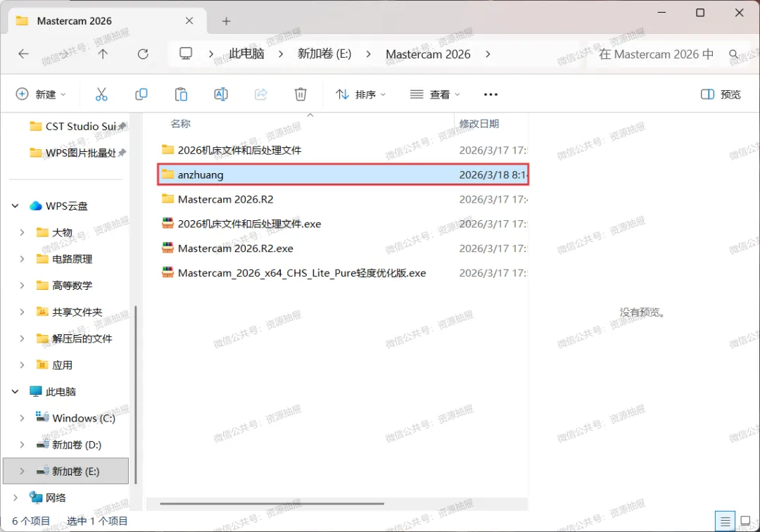The image size is (760, 532).
Task: Click the Delete trash can icon
Action: tap(300, 94)
